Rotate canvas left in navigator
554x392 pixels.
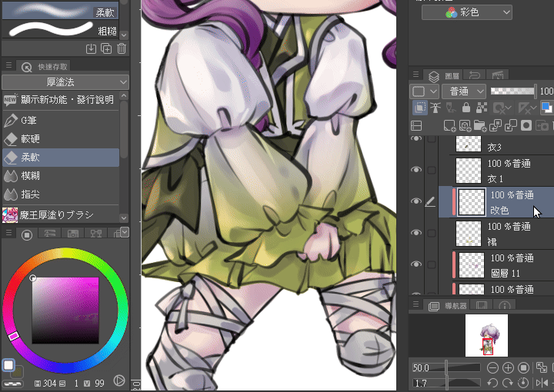(492, 383)
